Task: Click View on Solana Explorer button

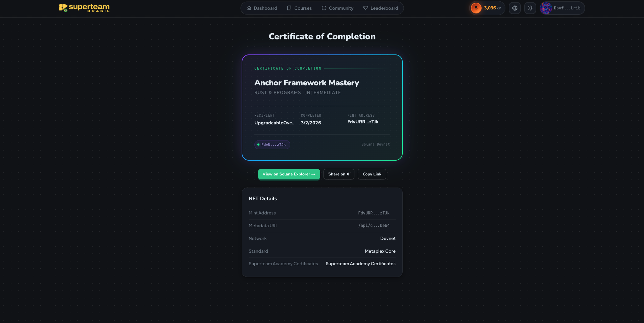Action: point(289,174)
